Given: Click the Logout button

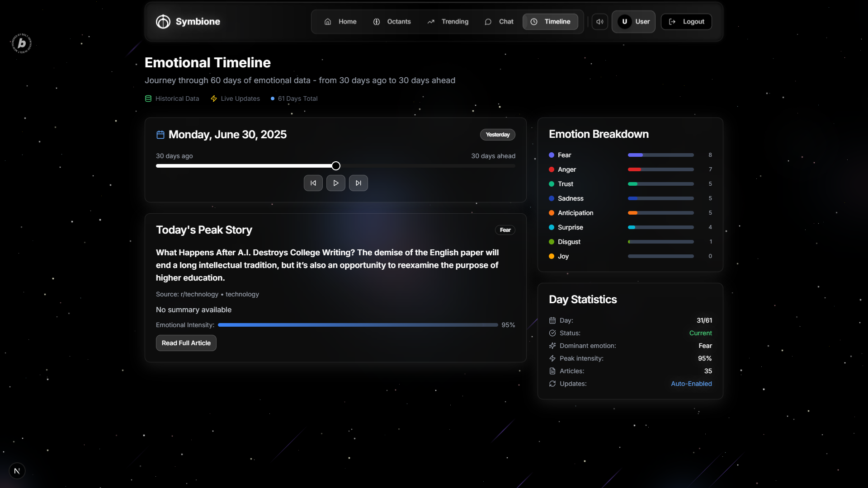Looking at the screenshot, I should pos(686,22).
